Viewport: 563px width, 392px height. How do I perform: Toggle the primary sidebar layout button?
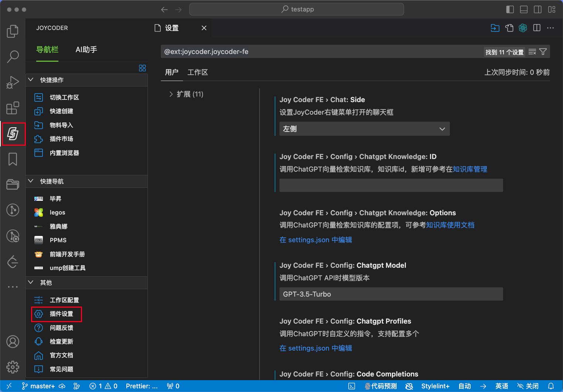coord(510,10)
